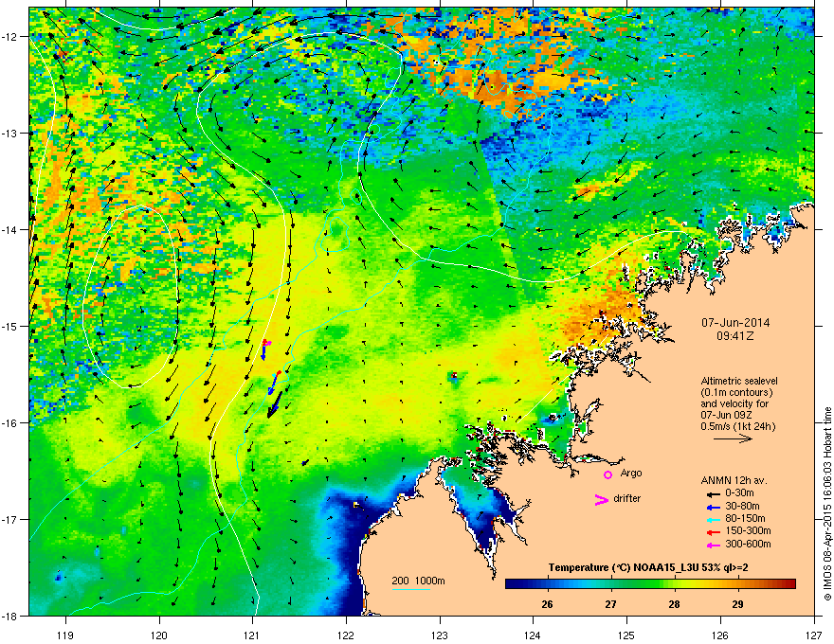Click the time text 09:41Z
This screenshot has width=834, height=644.
735,336
